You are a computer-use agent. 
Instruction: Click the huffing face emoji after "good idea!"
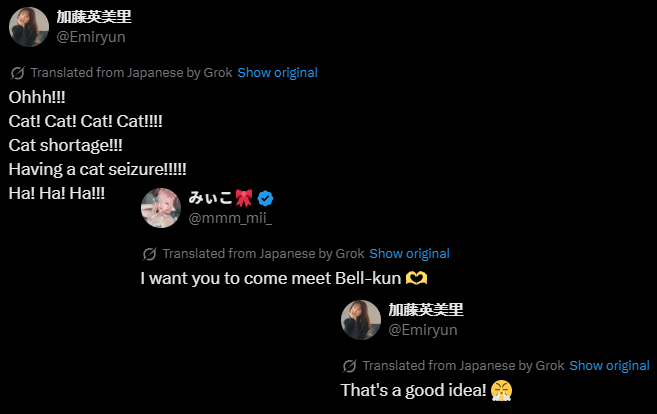[x=503, y=390]
